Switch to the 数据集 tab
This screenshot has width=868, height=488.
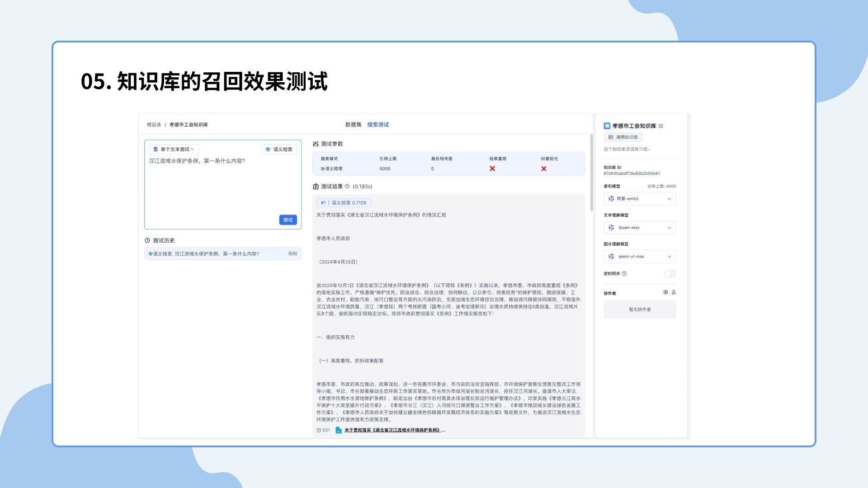tap(353, 125)
